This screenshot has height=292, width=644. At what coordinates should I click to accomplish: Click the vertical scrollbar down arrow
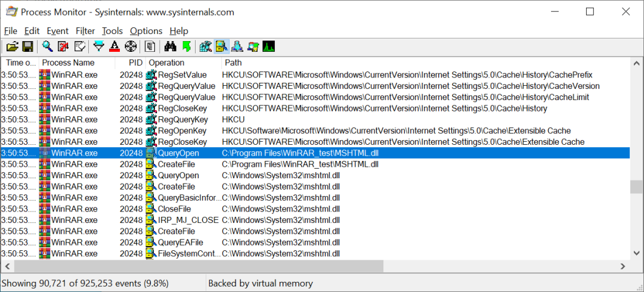tap(637, 253)
